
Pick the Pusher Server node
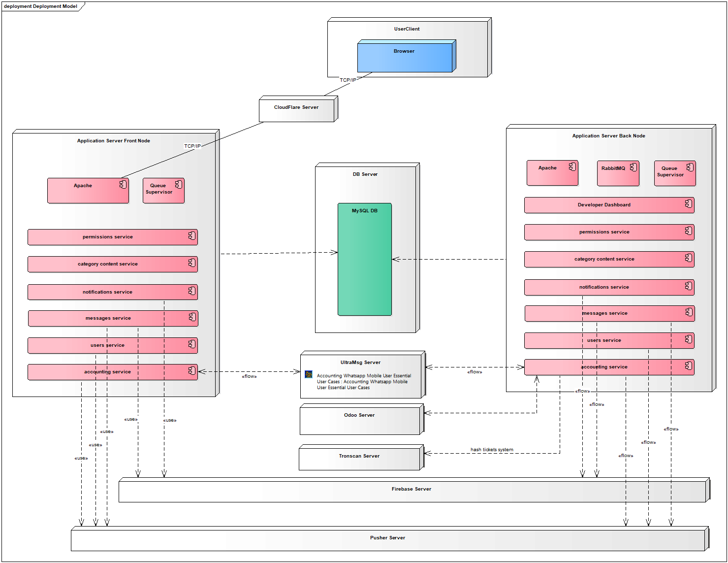coord(388,540)
